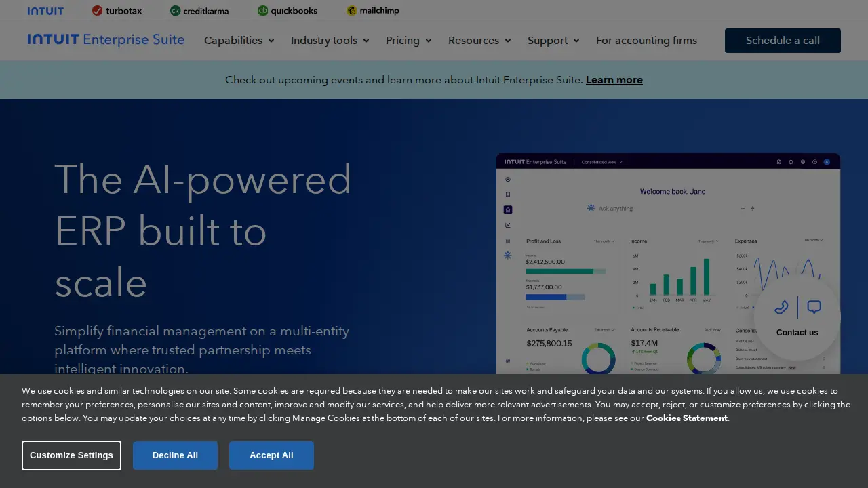
Task: Open the Mailchimp logo link
Action: (372, 11)
